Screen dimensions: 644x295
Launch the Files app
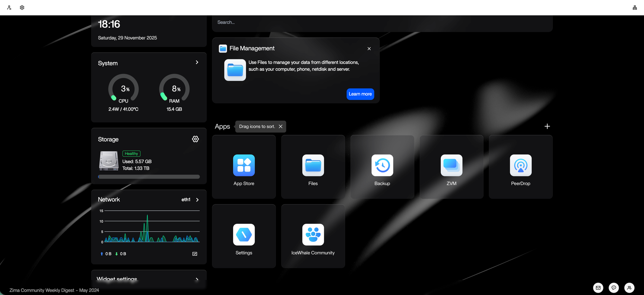click(313, 166)
